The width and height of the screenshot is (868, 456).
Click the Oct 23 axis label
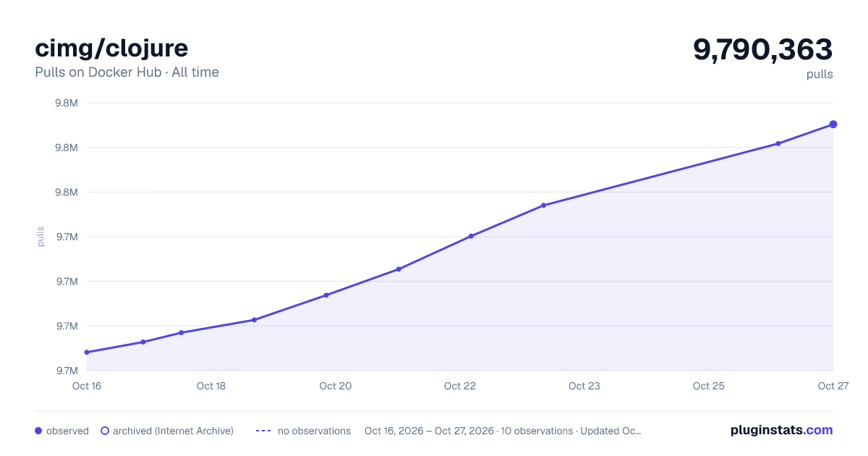(x=584, y=386)
